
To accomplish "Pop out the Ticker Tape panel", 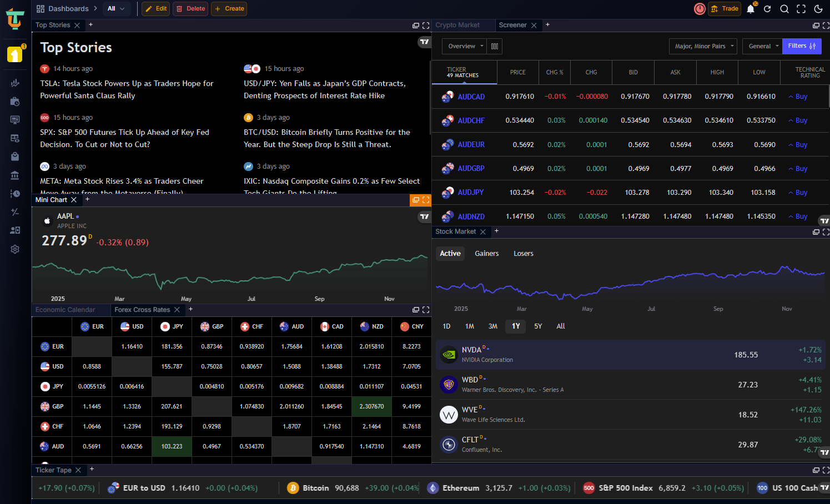I will (816, 470).
